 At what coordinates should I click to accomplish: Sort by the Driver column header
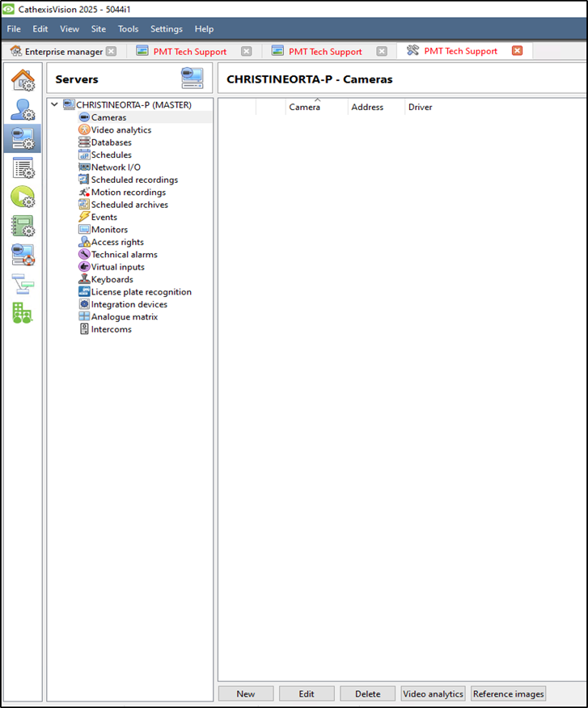(420, 107)
